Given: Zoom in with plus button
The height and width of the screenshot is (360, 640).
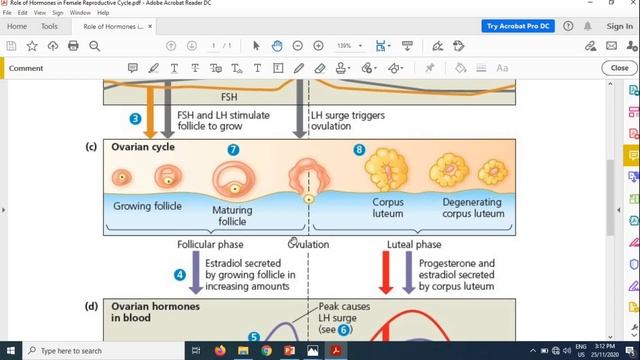Looking at the screenshot, I should 318,46.
